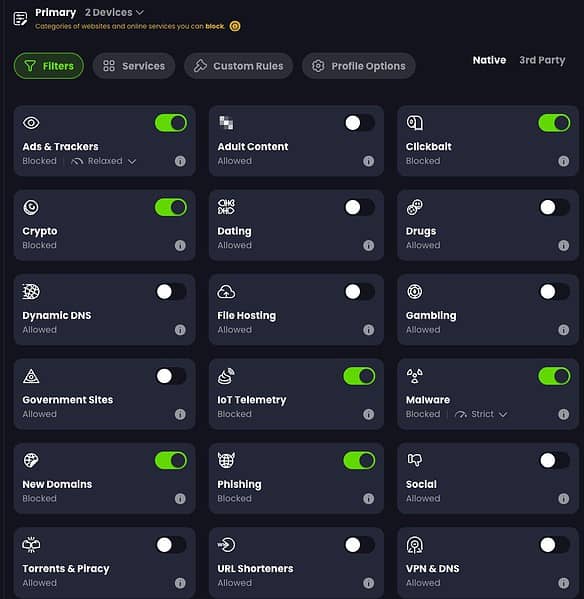Screen dimensions: 584x599
Task: Click the Phishing devil-globe icon
Action: 226,460
